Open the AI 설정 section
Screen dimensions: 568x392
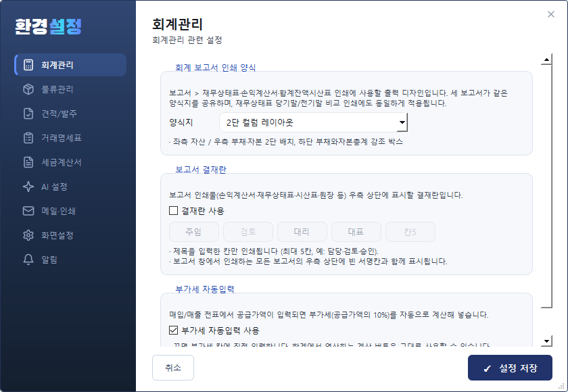coord(70,187)
